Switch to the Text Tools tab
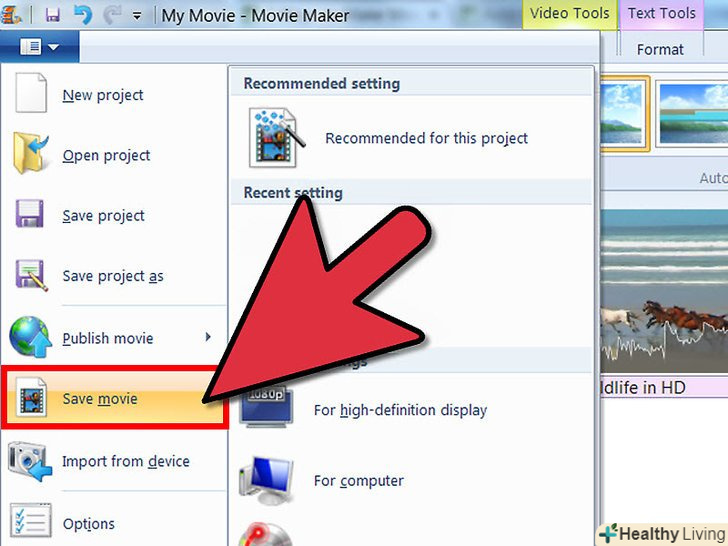Viewport: 728px width, 546px height. (x=662, y=13)
